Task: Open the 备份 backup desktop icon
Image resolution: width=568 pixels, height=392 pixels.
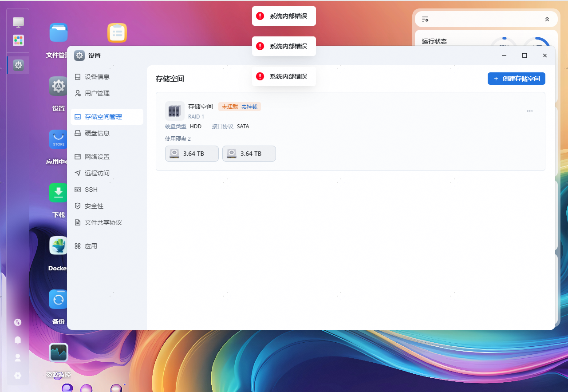Action: click(x=58, y=299)
